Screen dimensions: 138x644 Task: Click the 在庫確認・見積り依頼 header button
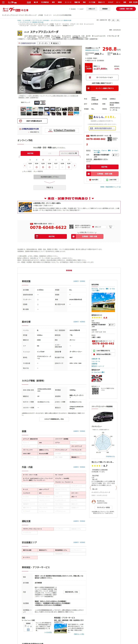(x=126, y=9)
